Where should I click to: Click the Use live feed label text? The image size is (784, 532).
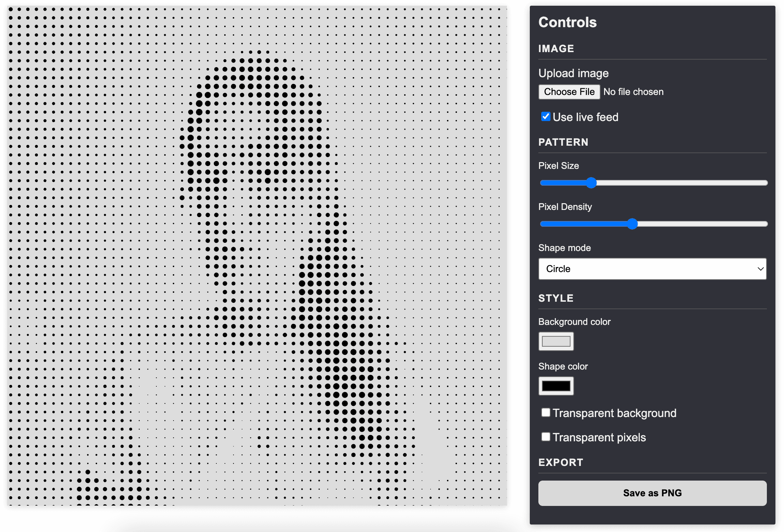[586, 117]
